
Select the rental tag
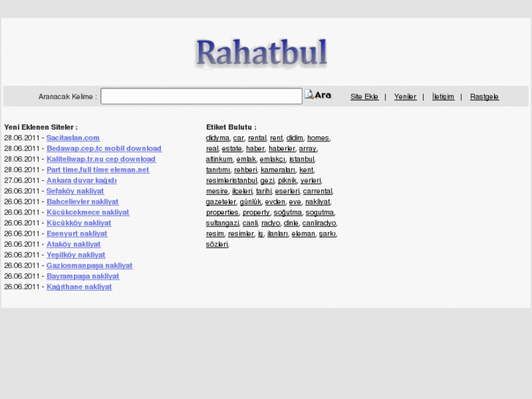(x=257, y=138)
